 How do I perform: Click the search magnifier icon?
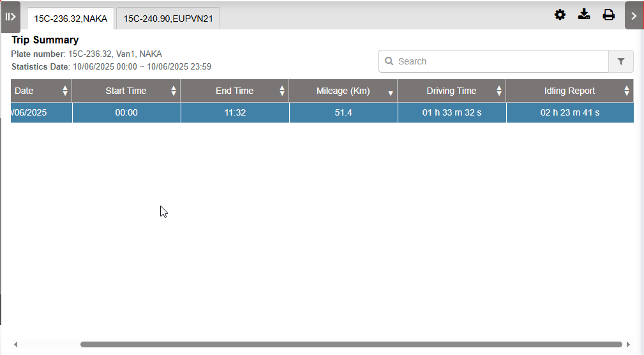(389, 61)
